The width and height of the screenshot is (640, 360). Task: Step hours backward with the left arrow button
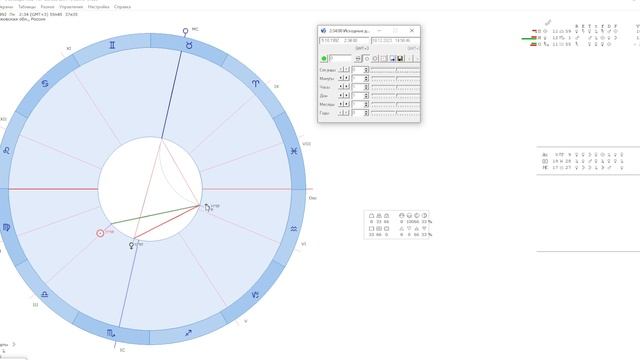[x=340, y=87]
